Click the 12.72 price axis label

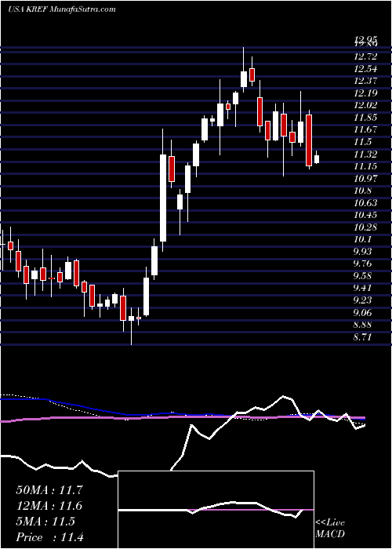(366, 56)
